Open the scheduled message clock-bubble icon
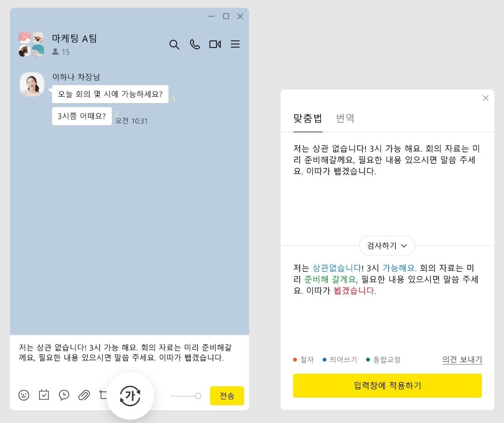 pos(64,395)
